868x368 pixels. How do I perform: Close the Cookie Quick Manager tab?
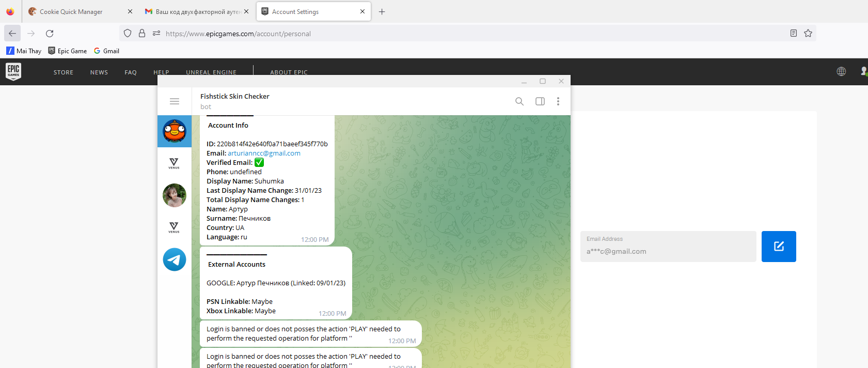click(x=130, y=11)
